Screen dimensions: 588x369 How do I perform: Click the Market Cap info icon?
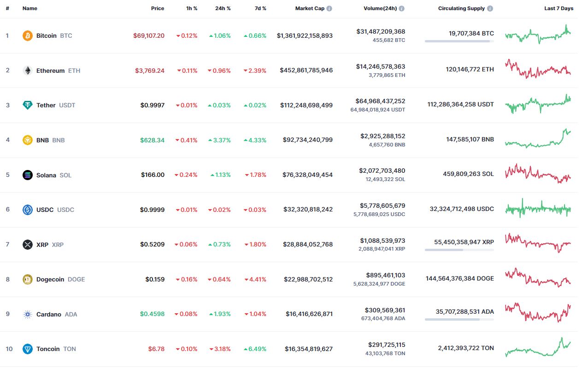pos(329,8)
